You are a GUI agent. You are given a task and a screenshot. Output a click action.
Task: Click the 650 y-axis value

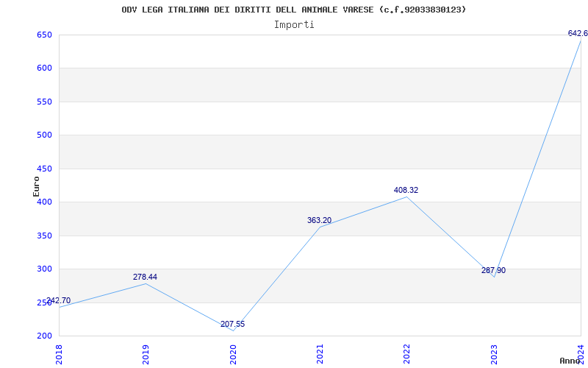pyautogui.click(x=44, y=35)
